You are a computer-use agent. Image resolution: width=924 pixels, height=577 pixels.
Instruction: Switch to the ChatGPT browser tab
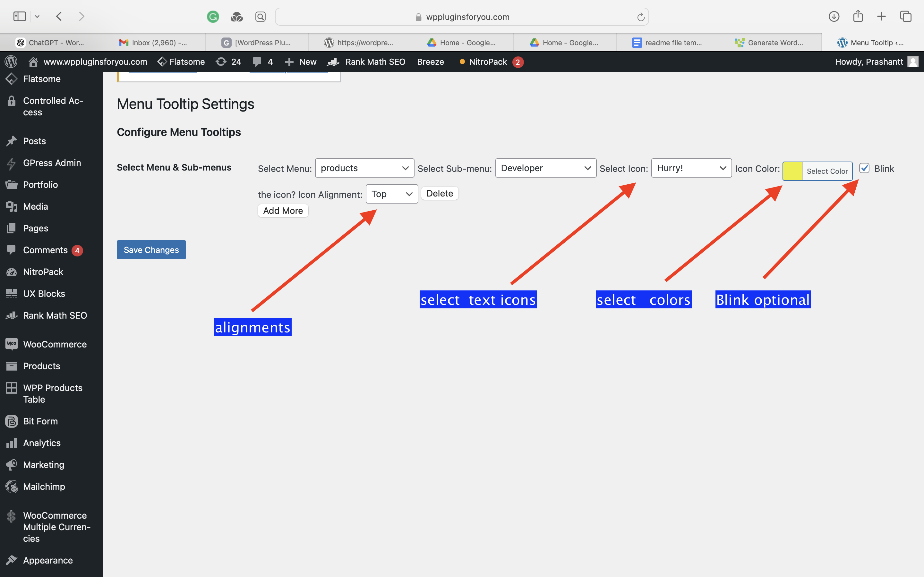click(51, 42)
